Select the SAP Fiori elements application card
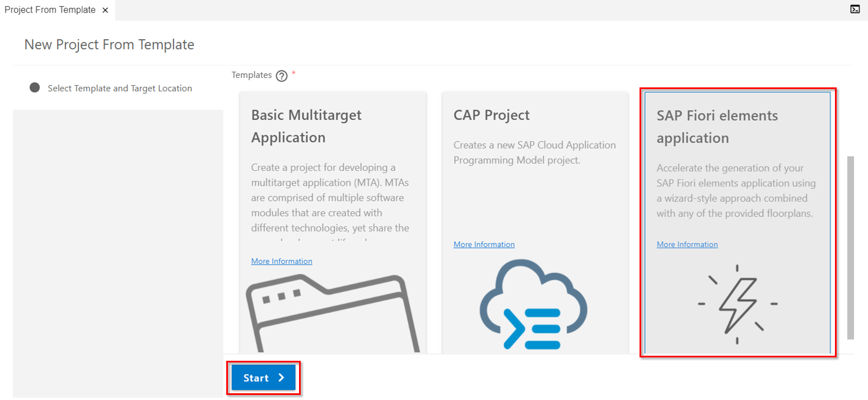The image size is (868, 400). click(x=737, y=223)
